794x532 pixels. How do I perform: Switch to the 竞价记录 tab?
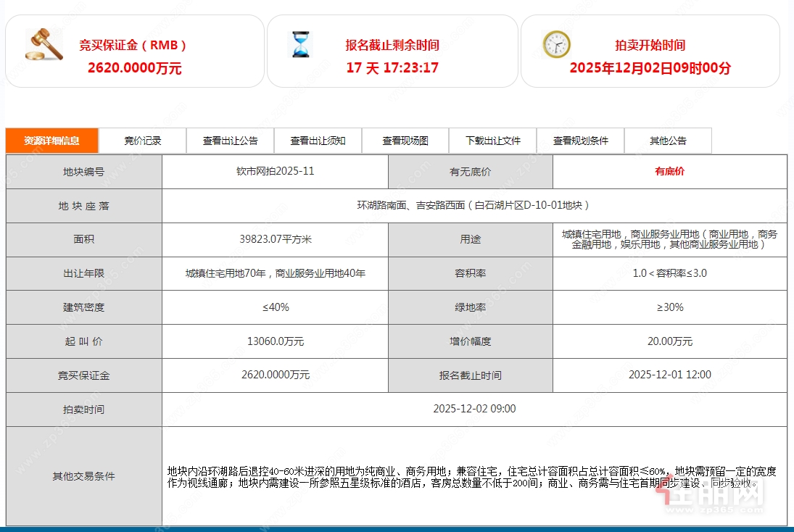(143, 141)
